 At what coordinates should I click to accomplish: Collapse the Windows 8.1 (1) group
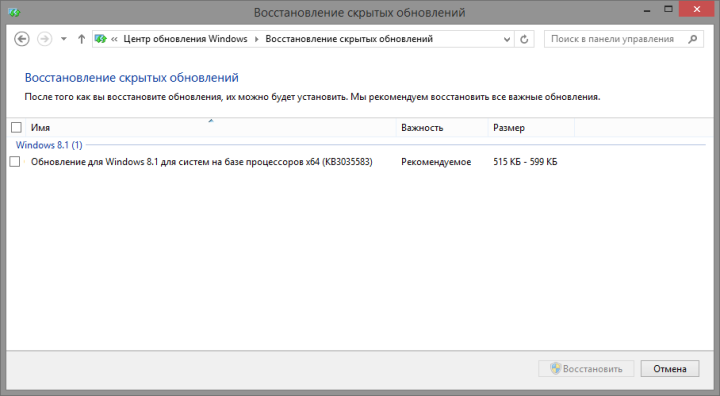(49, 145)
